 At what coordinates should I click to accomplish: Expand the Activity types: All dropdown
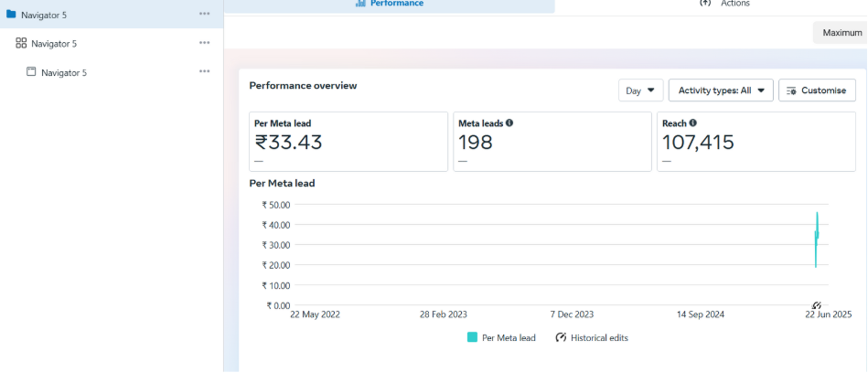(721, 90)
